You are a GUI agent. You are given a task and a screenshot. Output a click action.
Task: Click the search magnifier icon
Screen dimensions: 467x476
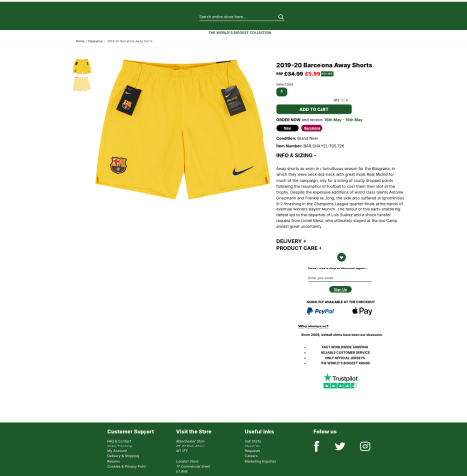pos(281,17)
